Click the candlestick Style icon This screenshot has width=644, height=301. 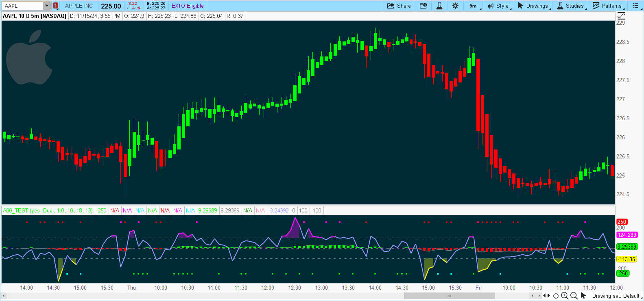[x=491, y=6]
